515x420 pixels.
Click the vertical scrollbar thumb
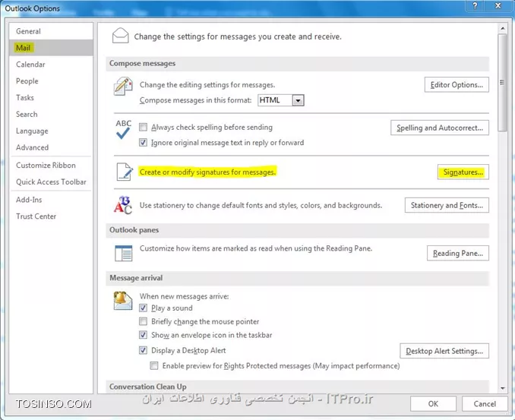click(x=502, y=82)
